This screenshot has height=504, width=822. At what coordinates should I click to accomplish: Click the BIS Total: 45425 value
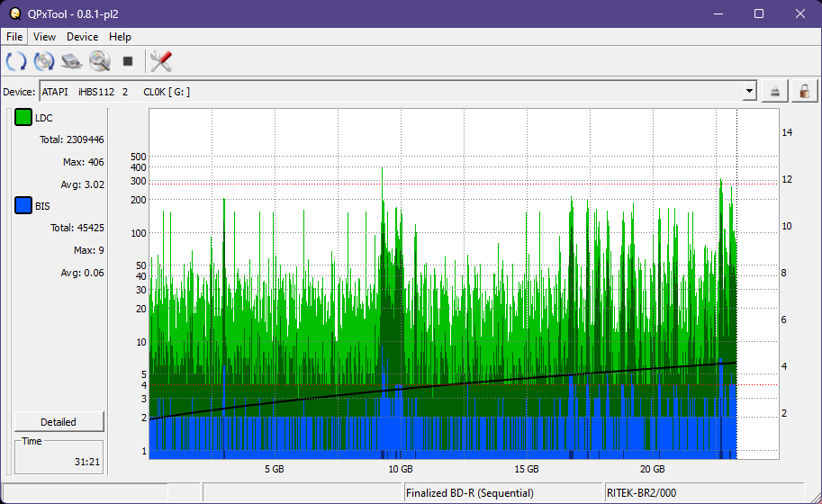(x=77, y=228)
